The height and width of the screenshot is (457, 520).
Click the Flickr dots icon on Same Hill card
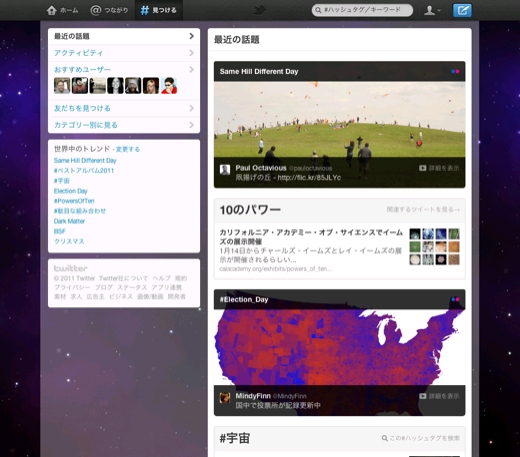pyautogui.click(x=455, y=71)
